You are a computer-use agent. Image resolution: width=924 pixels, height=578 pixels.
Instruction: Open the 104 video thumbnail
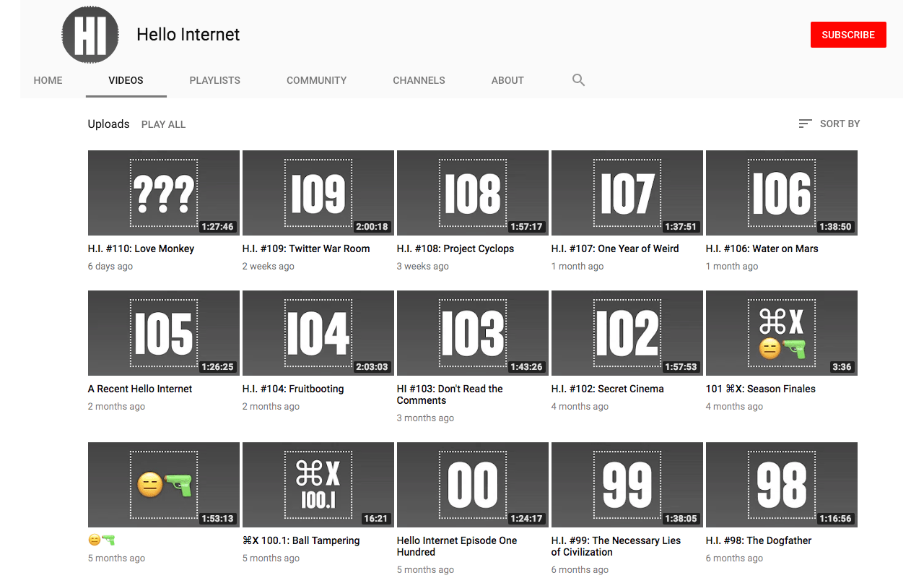[x=318, y=333]
